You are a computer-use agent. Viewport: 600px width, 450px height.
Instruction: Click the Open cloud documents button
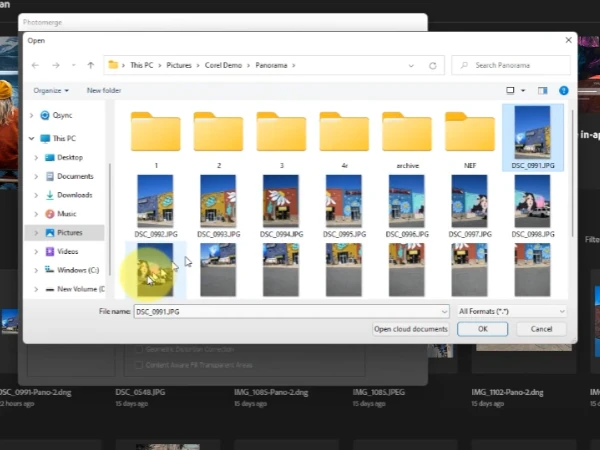point(411,329)
